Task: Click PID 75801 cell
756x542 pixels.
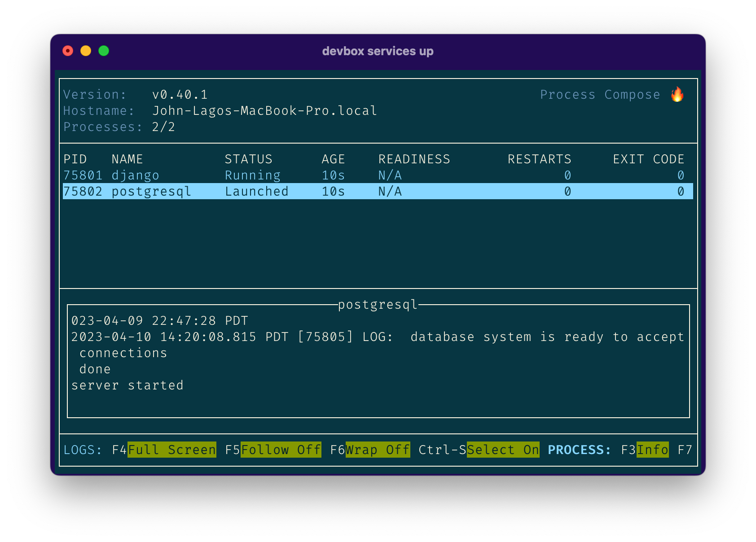Action: pyautogui.click(x=83, y=175)
